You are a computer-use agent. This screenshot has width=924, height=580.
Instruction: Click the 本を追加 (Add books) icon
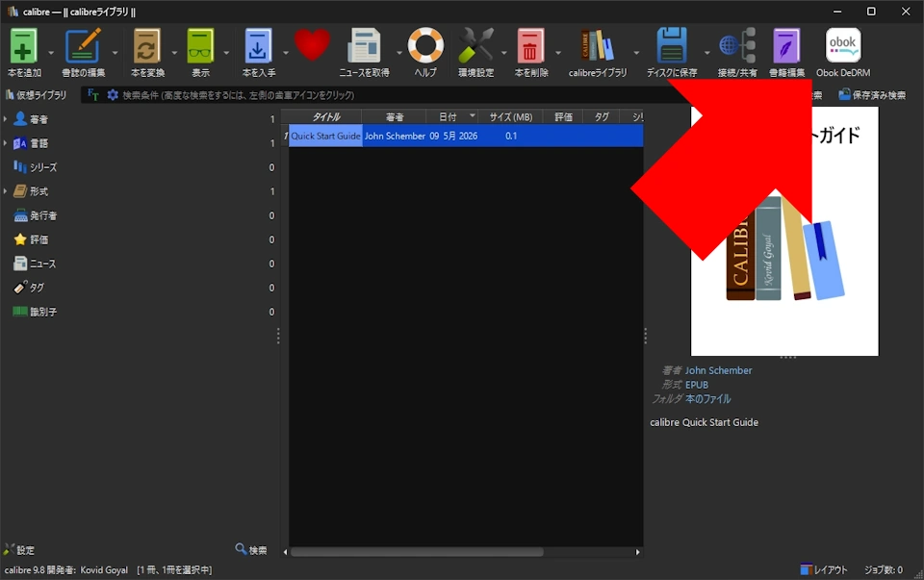point(23,46)
